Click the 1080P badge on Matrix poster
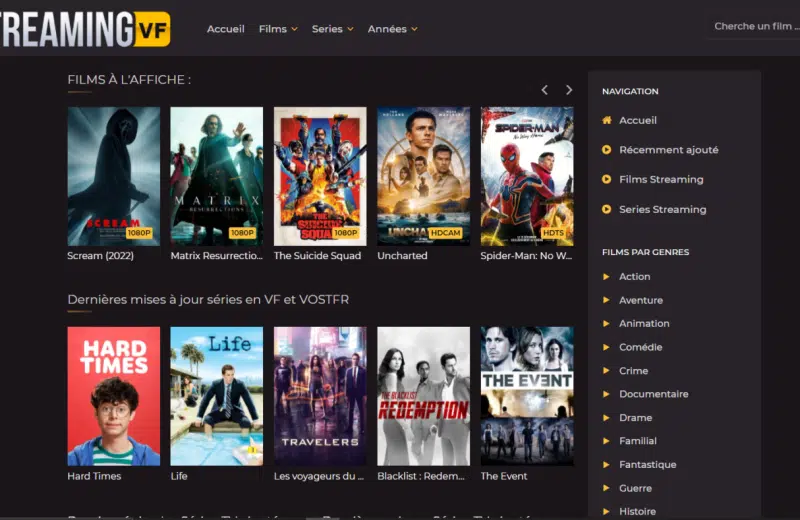 [242, 233]
